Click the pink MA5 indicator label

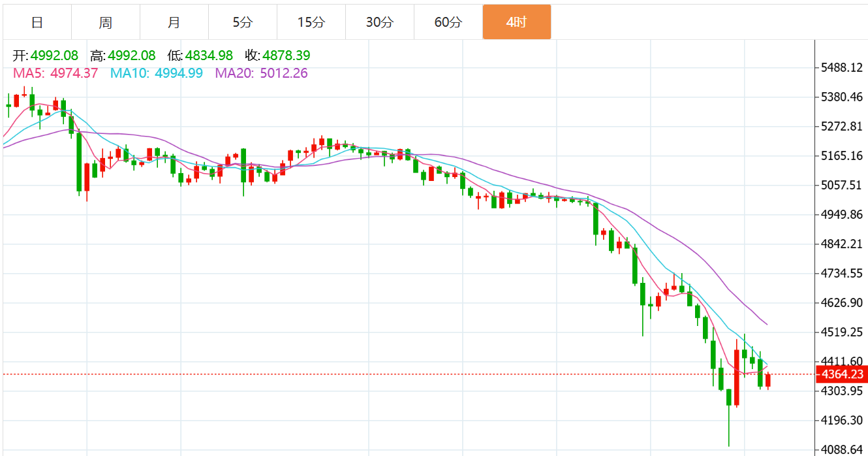click(55, 73)
